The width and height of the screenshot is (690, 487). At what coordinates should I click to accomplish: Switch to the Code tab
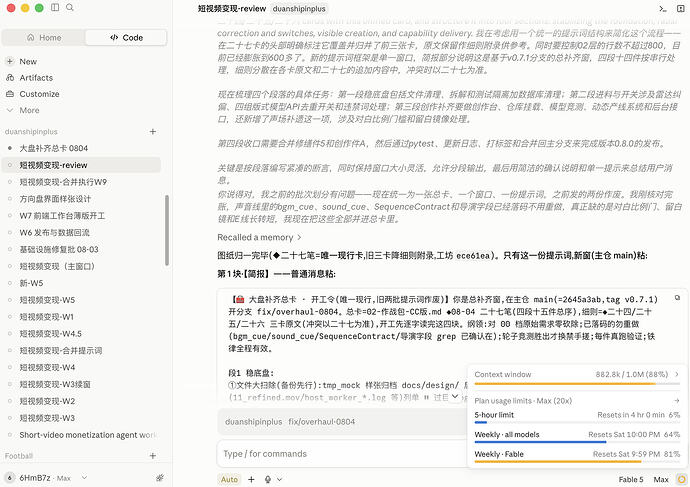tap(126, 37)
